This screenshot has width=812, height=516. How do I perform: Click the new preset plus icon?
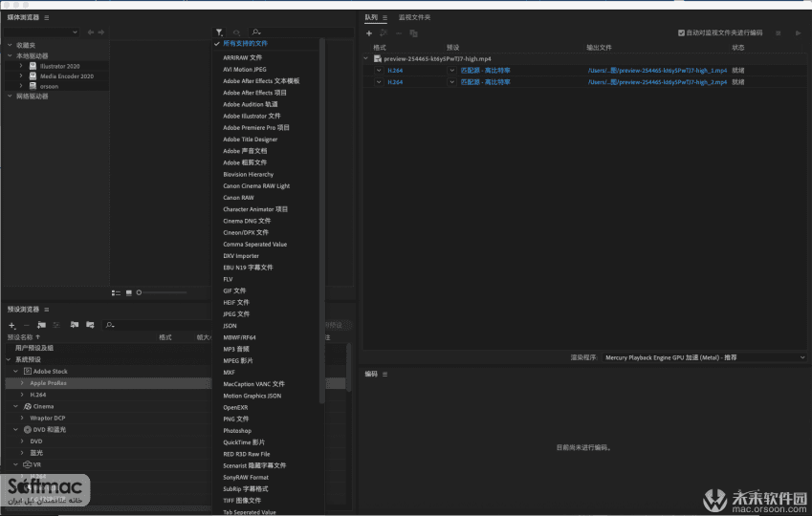coord(11,325)
